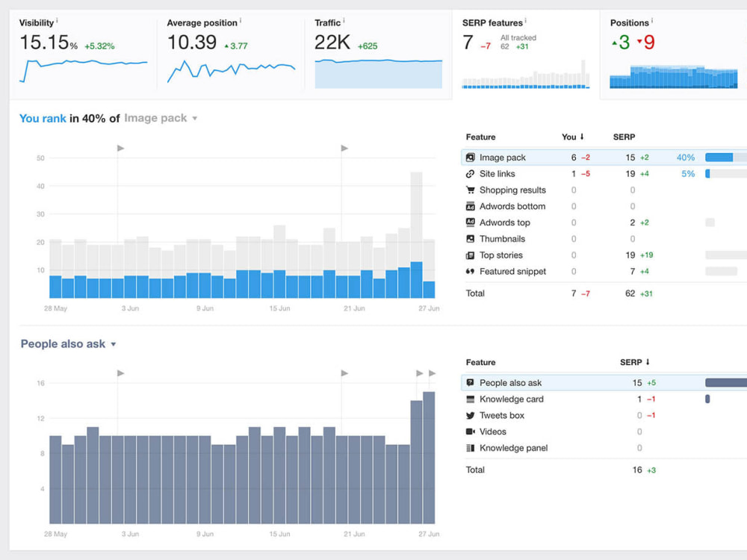
Task: Click the Traffic info icon
Action: [x=344, y=20]
